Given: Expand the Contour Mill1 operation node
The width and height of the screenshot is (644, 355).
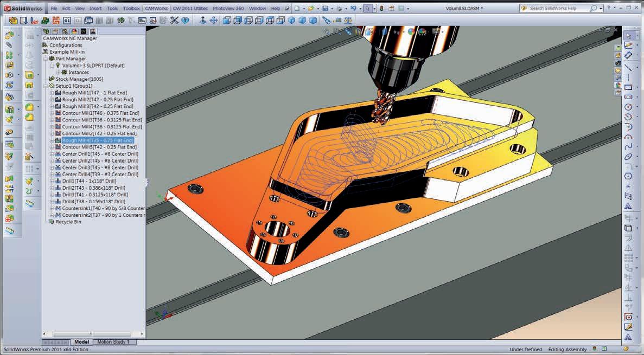Looking at the screenshot, I should tap(52, 113).
